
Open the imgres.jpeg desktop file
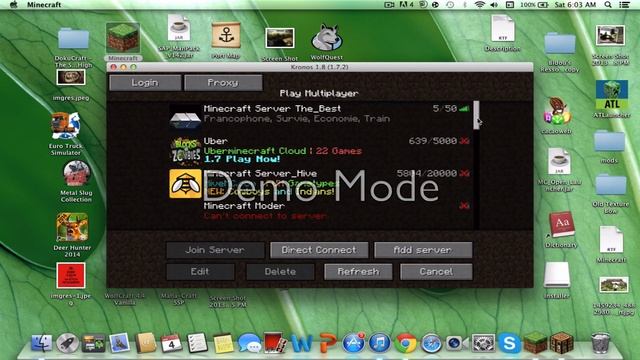71,78
